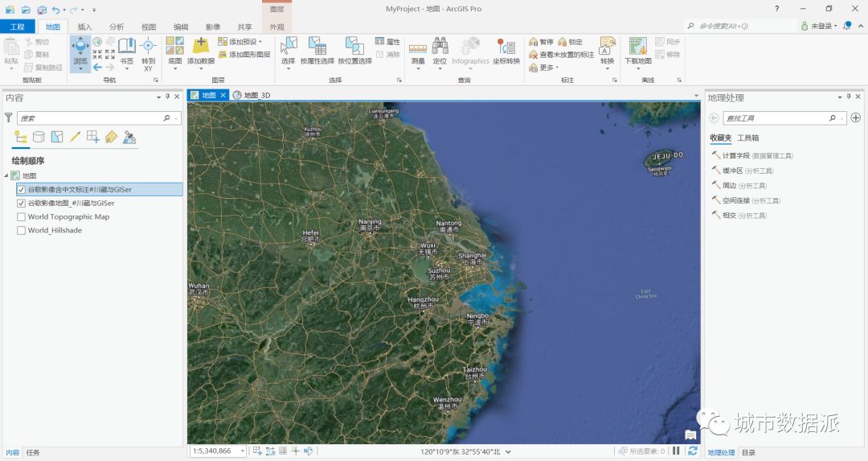Switch to the 地图_3D view tab
This screenshot has width=868, height=461.
point(252,95)
